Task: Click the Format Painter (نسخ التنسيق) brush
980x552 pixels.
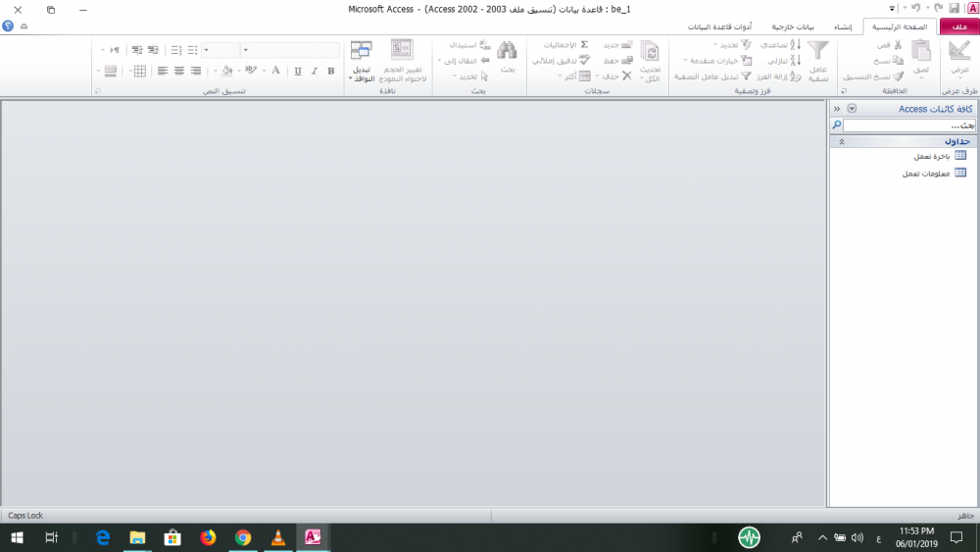Action: (x=898, y=76)
